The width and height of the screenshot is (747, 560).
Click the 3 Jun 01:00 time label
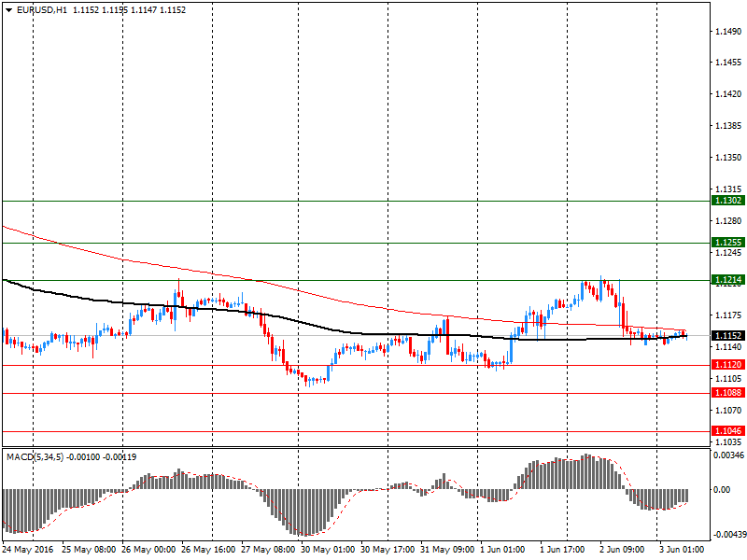[x=682, y=550]
